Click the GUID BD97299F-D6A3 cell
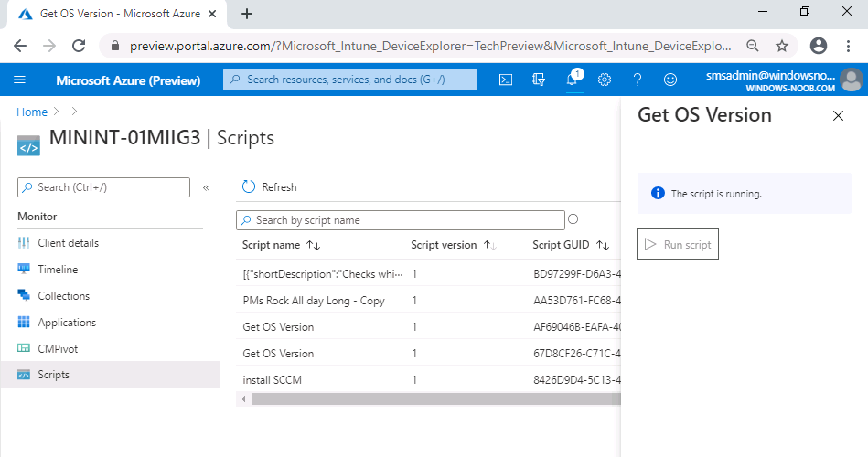This screenshot has width=868, height=457. (x=577, y=274)
